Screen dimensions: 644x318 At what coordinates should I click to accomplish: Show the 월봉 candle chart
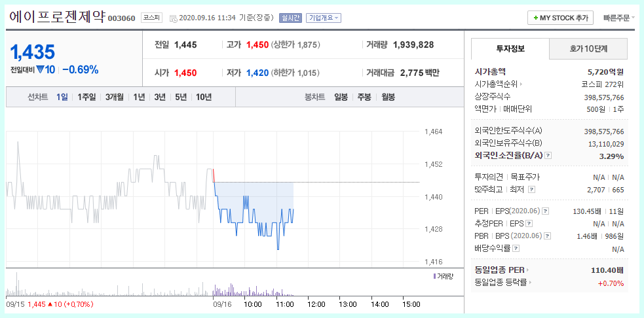pyautogui.click(x=388, y=97)
